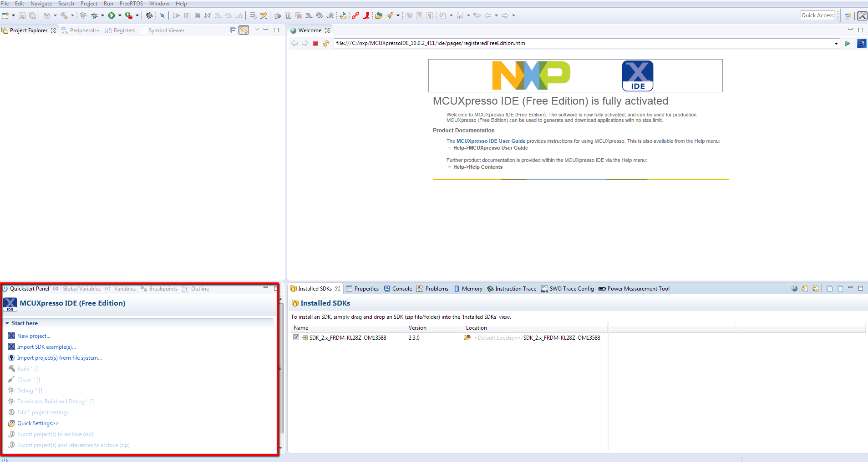Click the Refresh icon in Welcome browser
Viewport: 868px width, 462px height.
[326, 44]
